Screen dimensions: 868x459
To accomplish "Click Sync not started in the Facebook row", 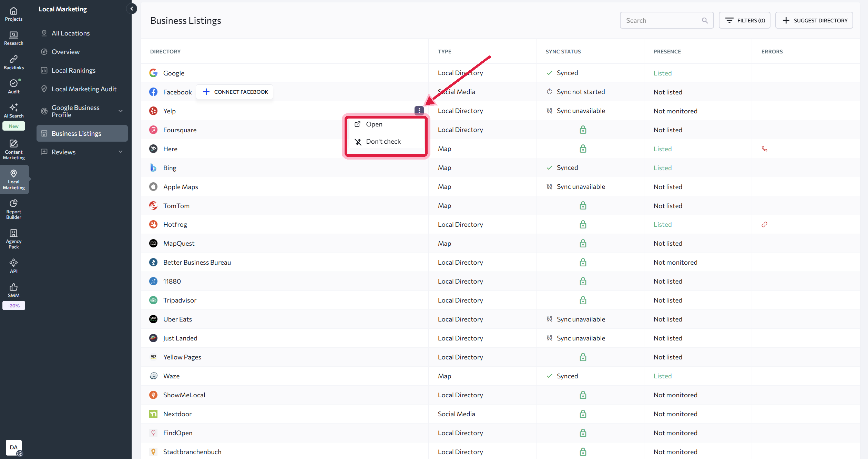I will tap(581, 92).
